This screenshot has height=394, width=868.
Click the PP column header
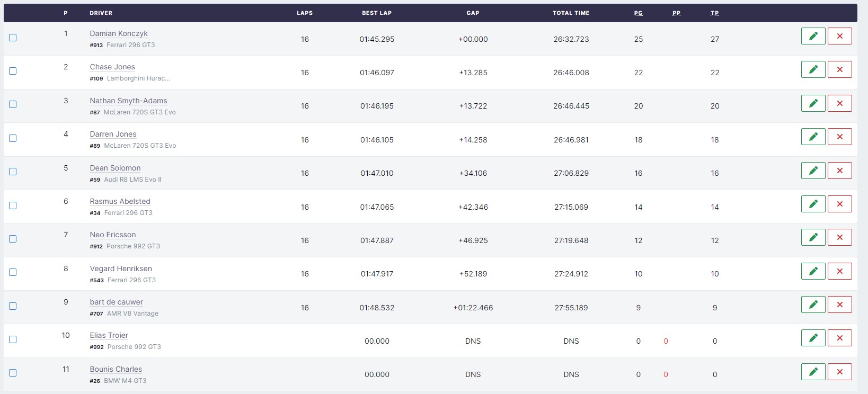(676, 13)
